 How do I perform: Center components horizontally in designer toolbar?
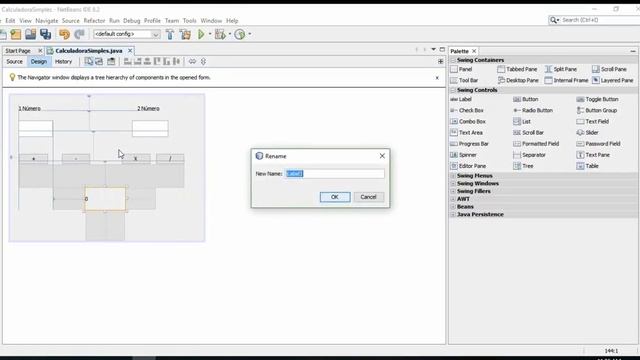point(147,62)
